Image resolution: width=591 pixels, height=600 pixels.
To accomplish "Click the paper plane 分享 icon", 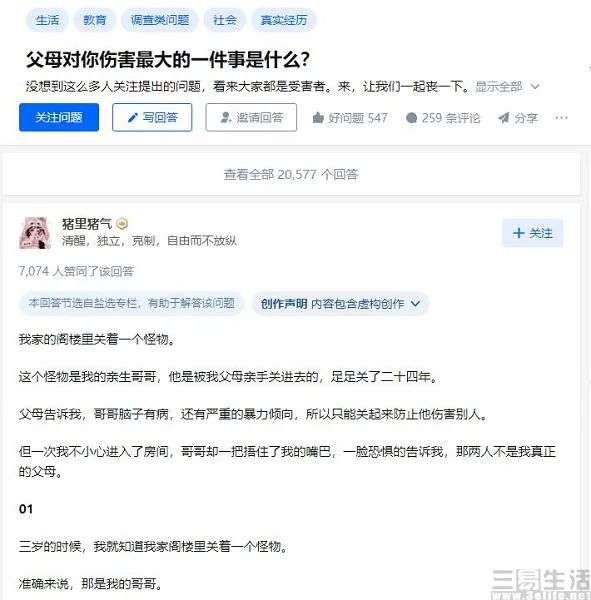I will click(504, 118).
